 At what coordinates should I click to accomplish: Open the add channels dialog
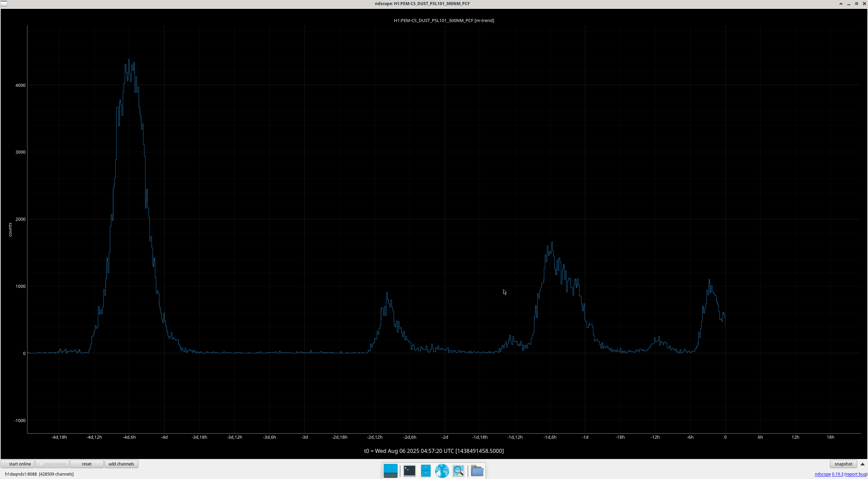coord(121,464)
